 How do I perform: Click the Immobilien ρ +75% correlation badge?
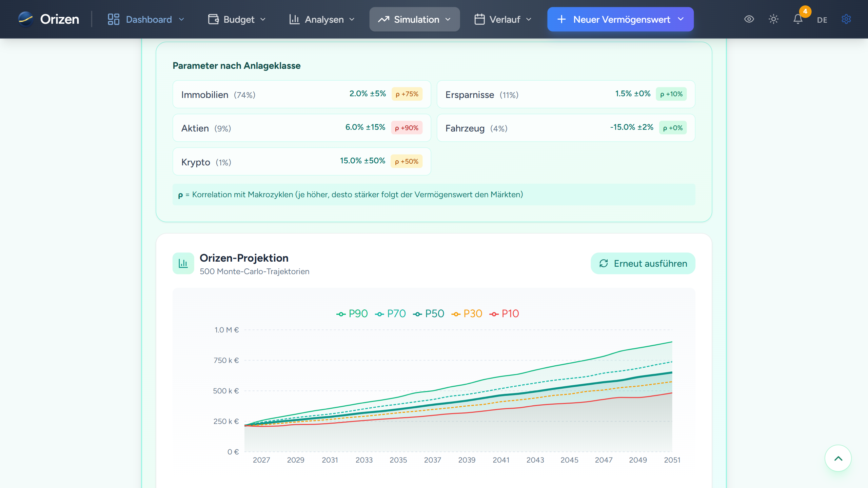coord(407,94)
